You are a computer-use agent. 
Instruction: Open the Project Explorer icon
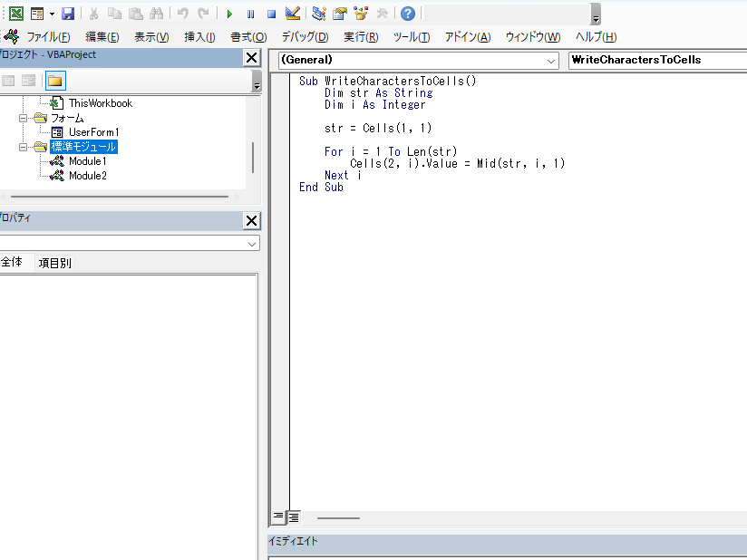pyautogui.click(x=318, y=14)
